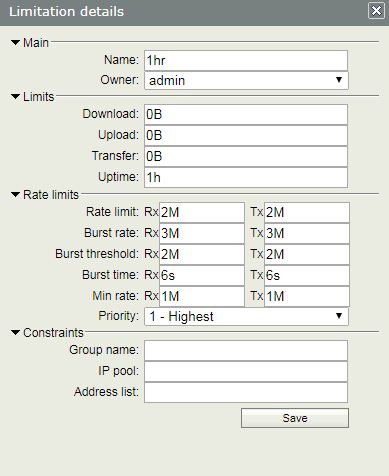Focus the Name input field
389x476 pixels.
pyautogui.click(x=246, y=60)
